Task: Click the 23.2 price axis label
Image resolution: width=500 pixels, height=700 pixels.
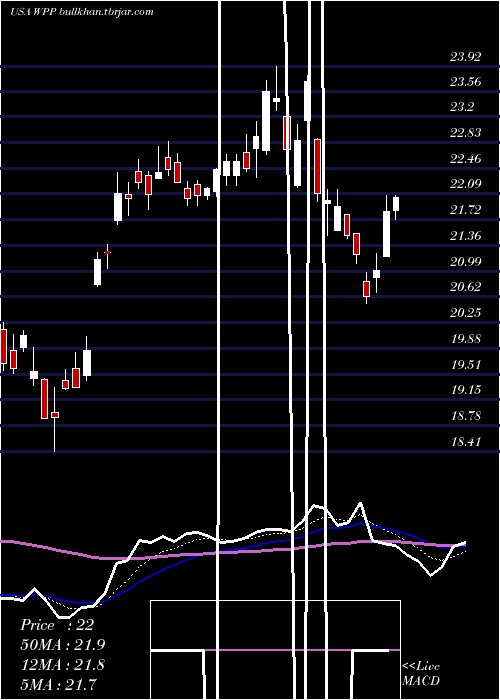Action: coord(462,108)
